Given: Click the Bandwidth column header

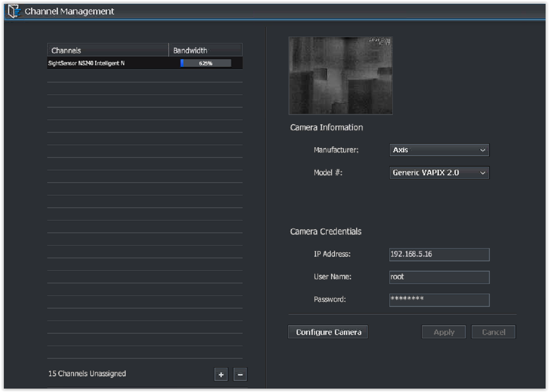Looking at the screenshot, I should (206, 50).
